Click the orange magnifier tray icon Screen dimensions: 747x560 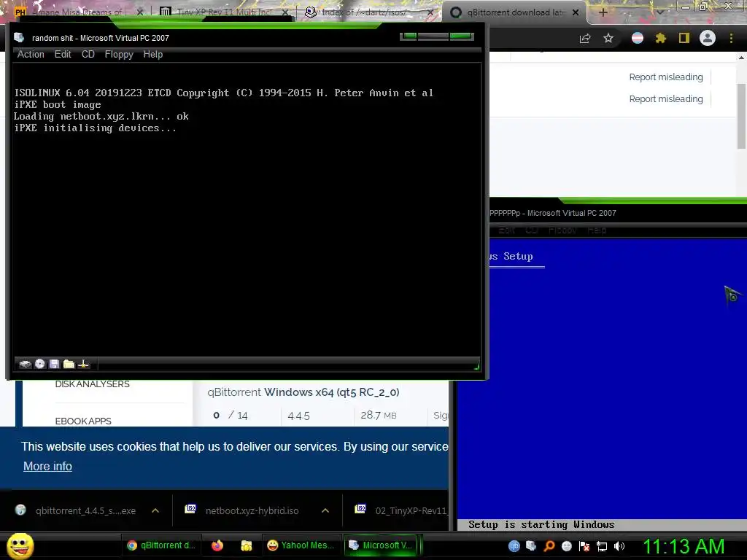[x=549, y=545]
